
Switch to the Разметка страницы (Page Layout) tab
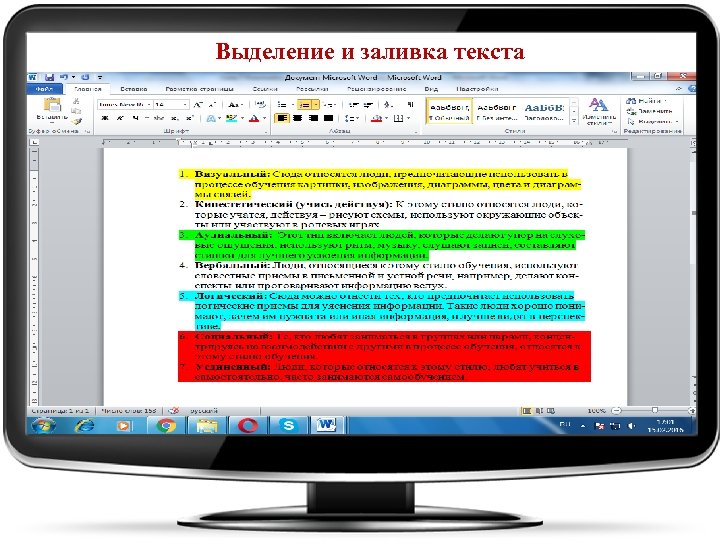200,89
